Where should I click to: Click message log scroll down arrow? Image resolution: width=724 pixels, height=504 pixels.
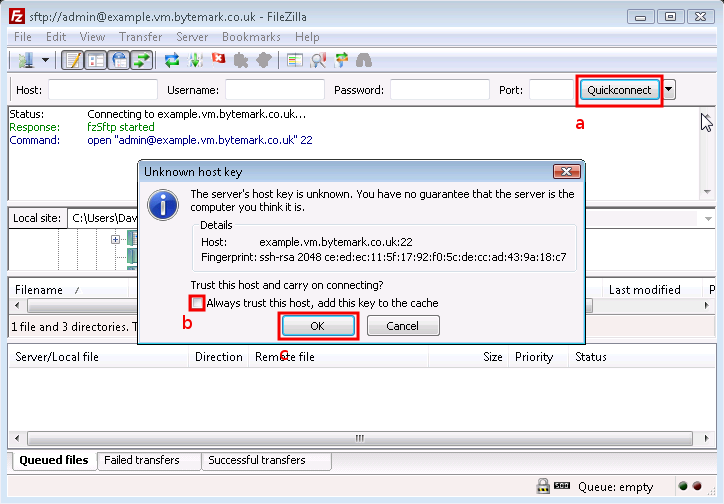pos(707,192)
